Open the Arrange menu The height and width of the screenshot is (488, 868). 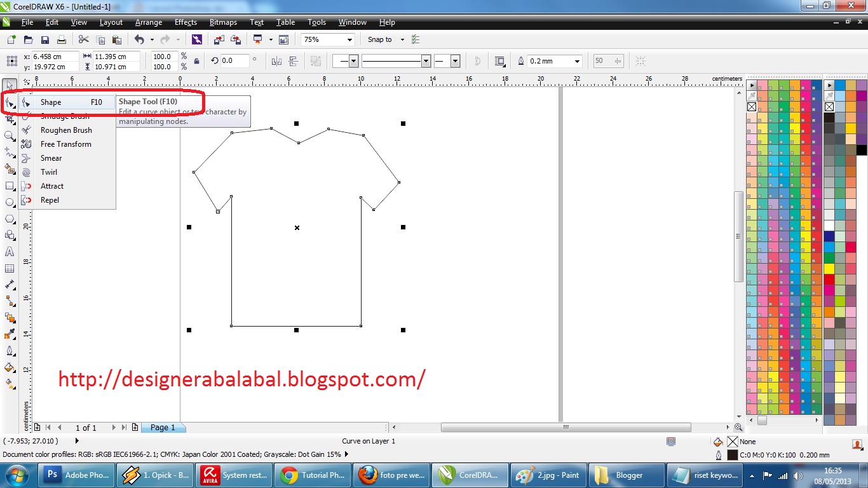tap(149, 22)
